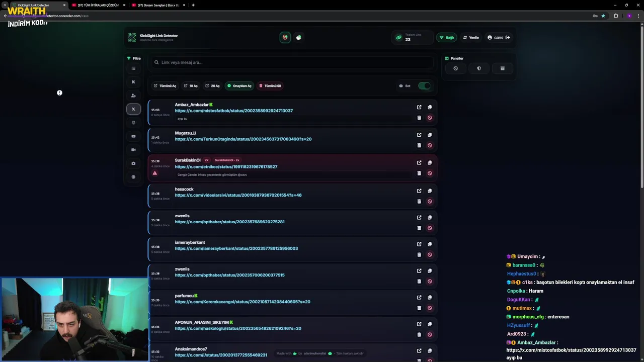This screenshot has width=644, height=362.
Task: Open a new browser tab
Action: coord(193,5)
